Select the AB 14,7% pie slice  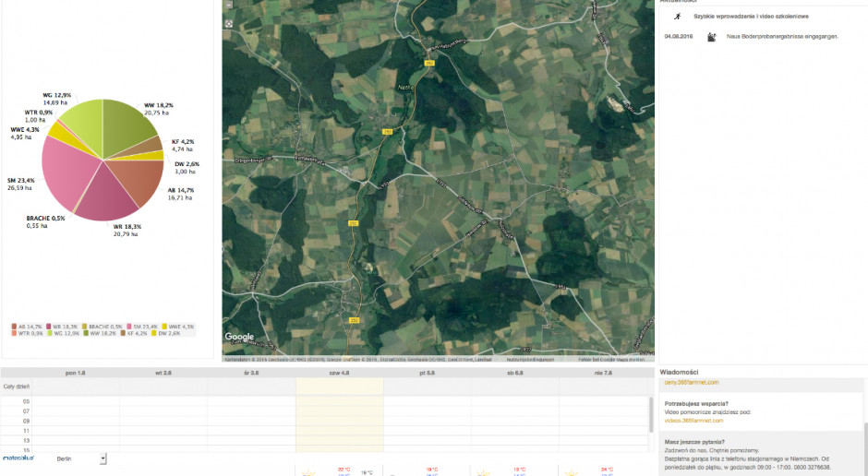tap(141, 180)
